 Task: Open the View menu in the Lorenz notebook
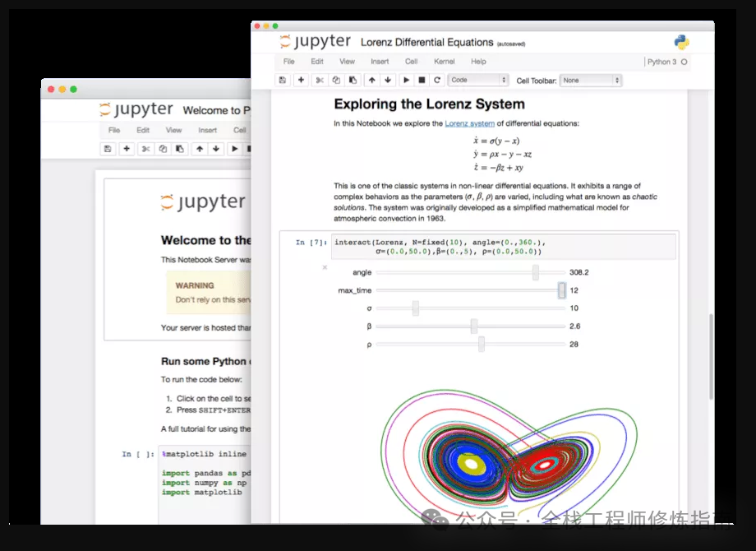(x=347, y=62)
